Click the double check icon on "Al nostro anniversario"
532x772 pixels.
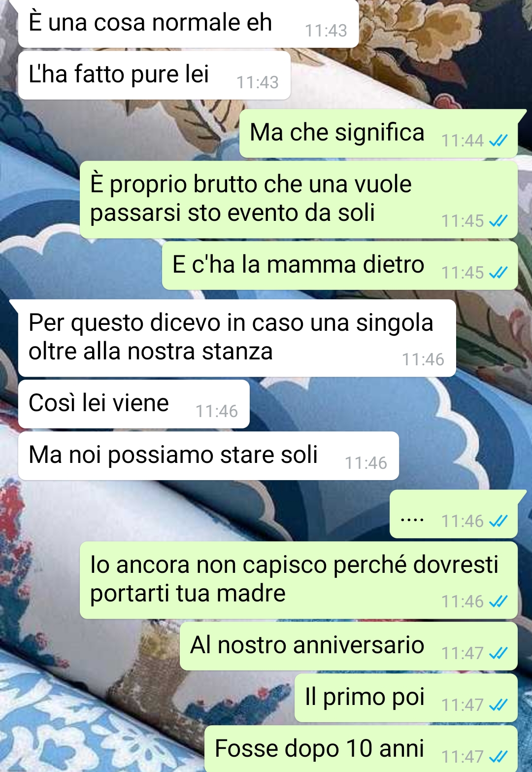point(498,654)
